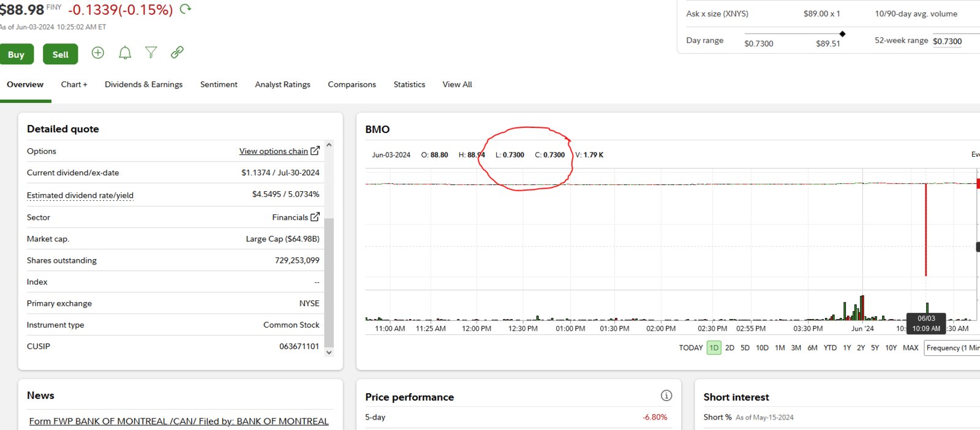
Task: Click the primary exchange value NYSE
Action: pos(309,303)
